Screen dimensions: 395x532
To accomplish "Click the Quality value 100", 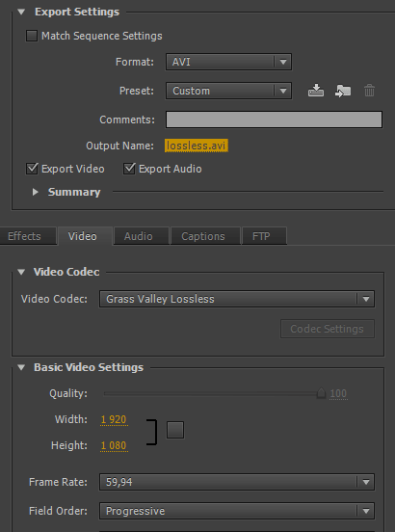I will pyautogui.click(x=338, y=393).
